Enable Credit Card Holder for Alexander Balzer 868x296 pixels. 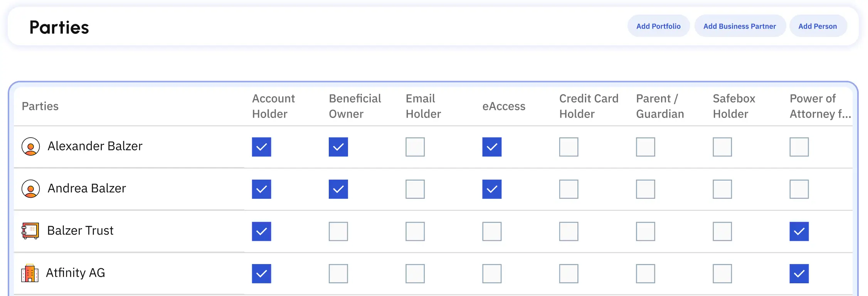tap(569, 147)
